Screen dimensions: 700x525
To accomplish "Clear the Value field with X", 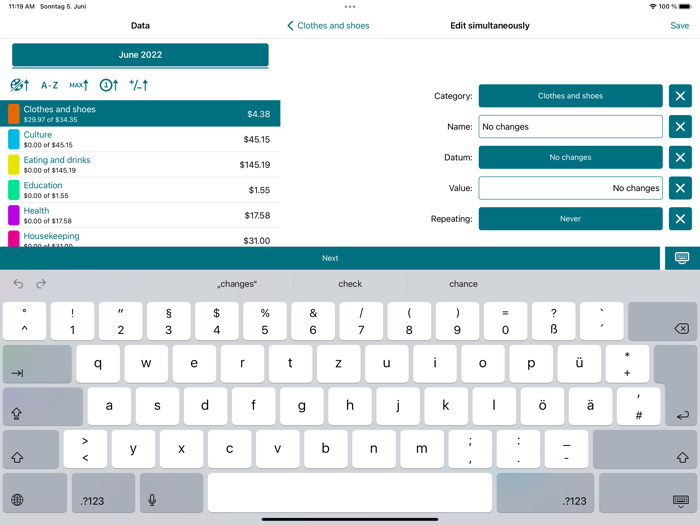I will [x=680, y=188].
